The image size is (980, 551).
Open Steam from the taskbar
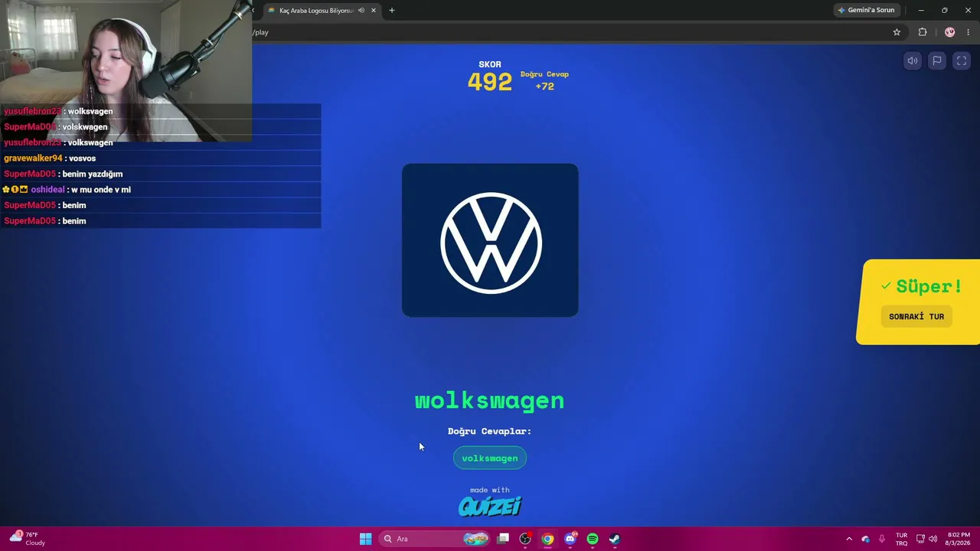coord(614,539)
